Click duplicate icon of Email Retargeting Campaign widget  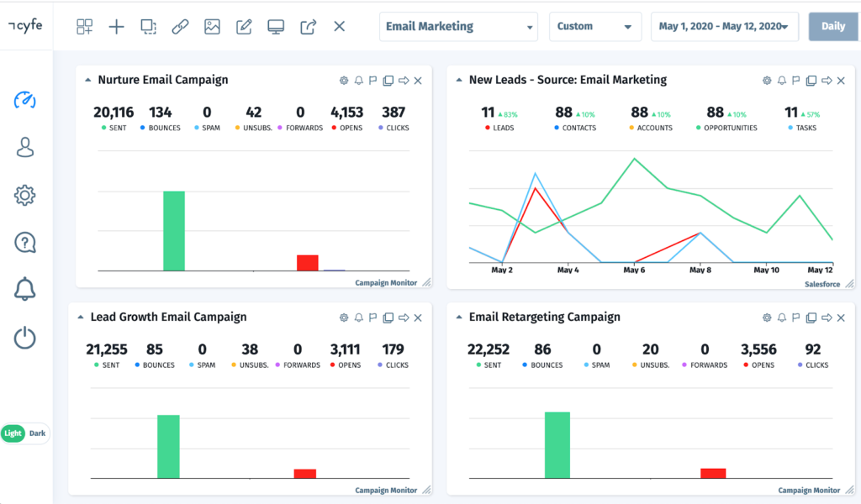tap(811, 318)
